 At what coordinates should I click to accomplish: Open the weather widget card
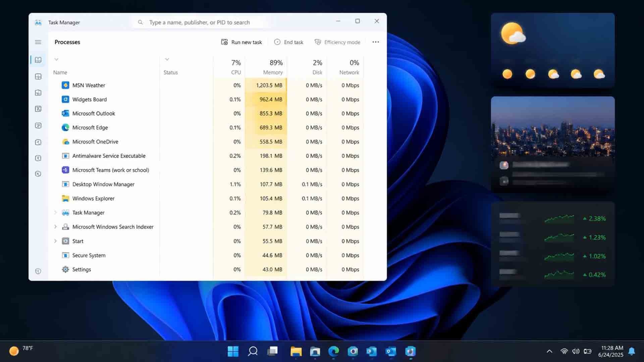point(553,50)
